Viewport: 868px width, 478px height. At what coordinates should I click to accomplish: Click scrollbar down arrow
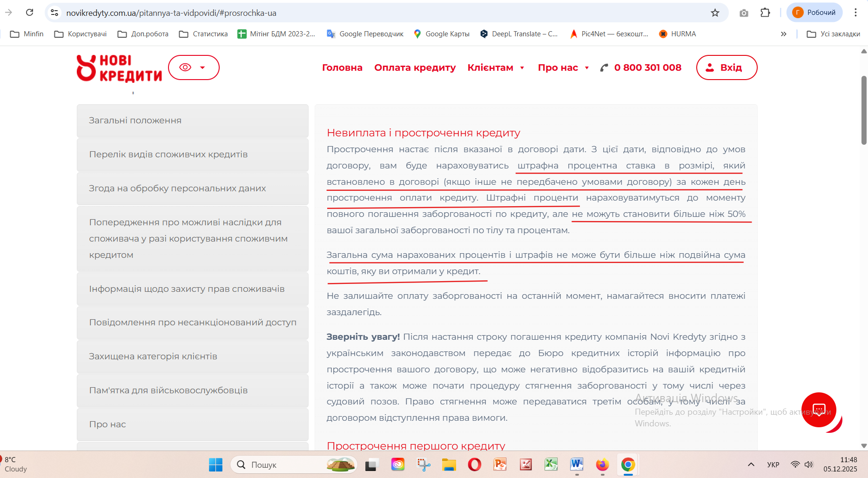[864, 445]
